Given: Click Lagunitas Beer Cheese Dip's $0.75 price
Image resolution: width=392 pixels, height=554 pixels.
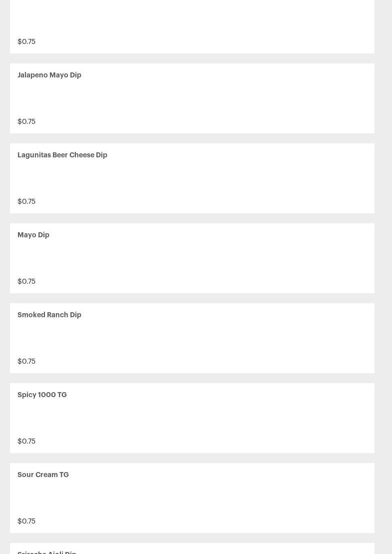Looking at the screenshot, I should (x=26, y=201).
